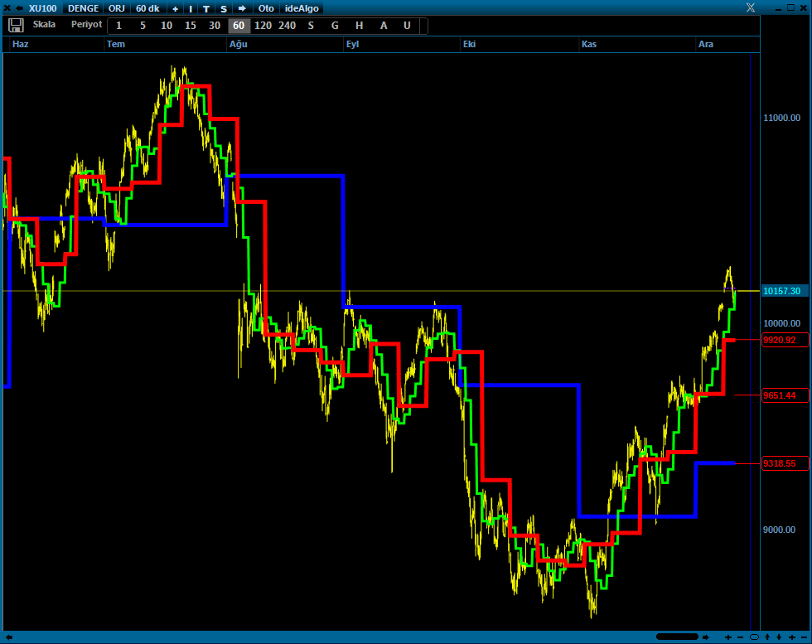Select the 30 minute period
Screen dimensions: 812x644
(x=215, y=26)
